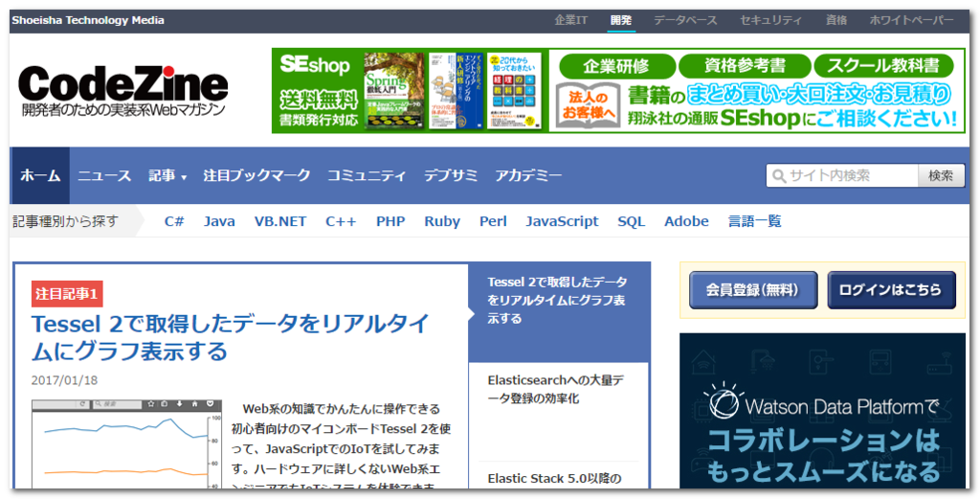Filter articles by Adobe
Viewport: 980px width, 499px height.
(x=686, y=221)
